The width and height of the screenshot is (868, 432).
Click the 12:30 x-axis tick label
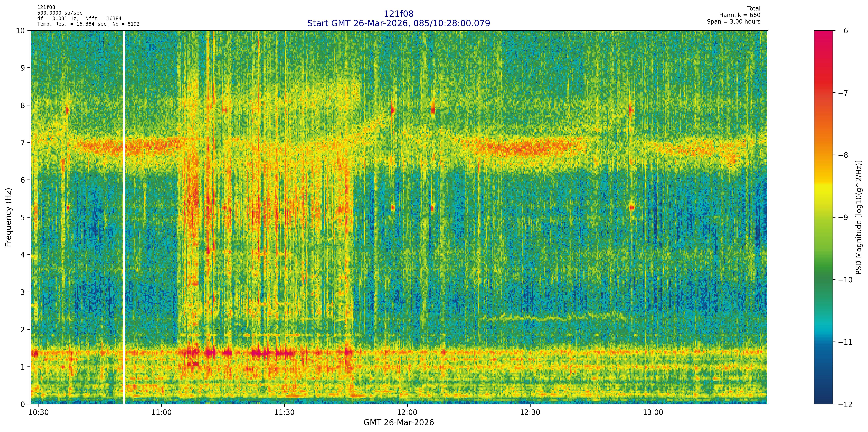530,413
